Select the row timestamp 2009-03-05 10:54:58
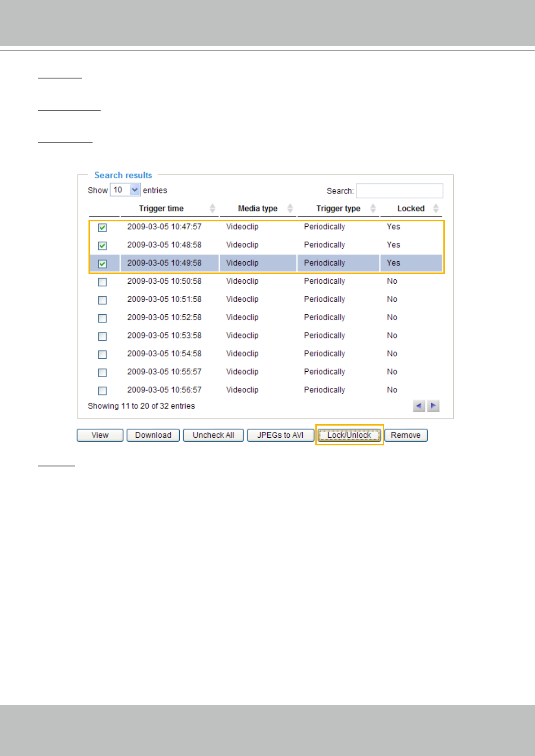 (164, 354)
